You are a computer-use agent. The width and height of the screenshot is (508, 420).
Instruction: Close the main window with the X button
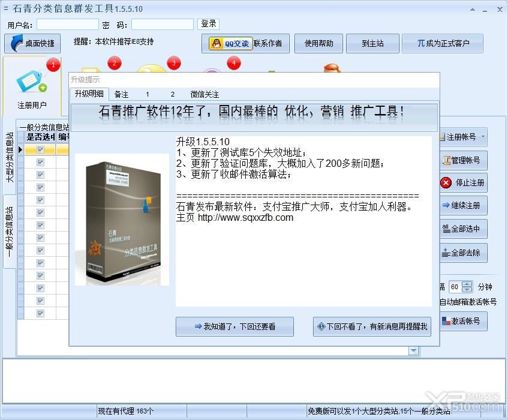[500, 10]
